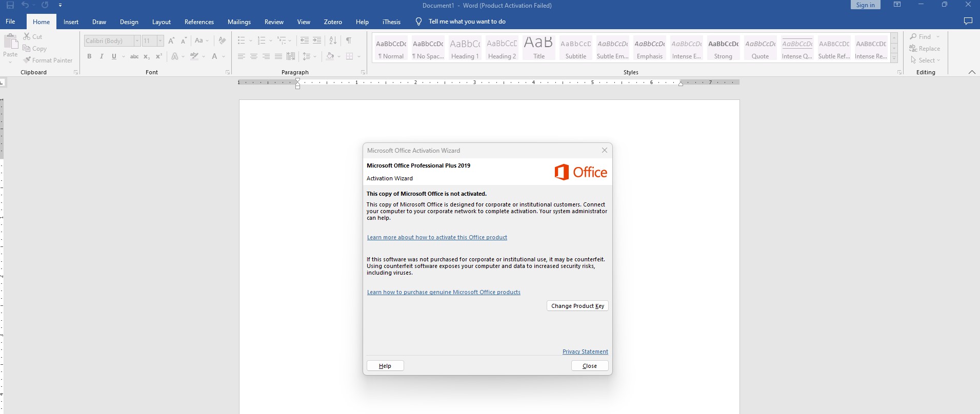
Task: Open the Privacy Statement link
Action: tap(585, 351)
